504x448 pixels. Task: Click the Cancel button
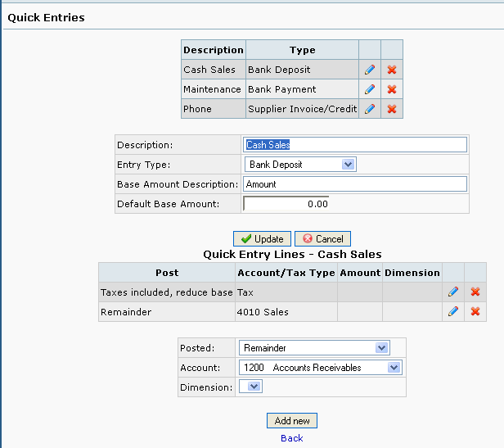[x=322, y=239]
